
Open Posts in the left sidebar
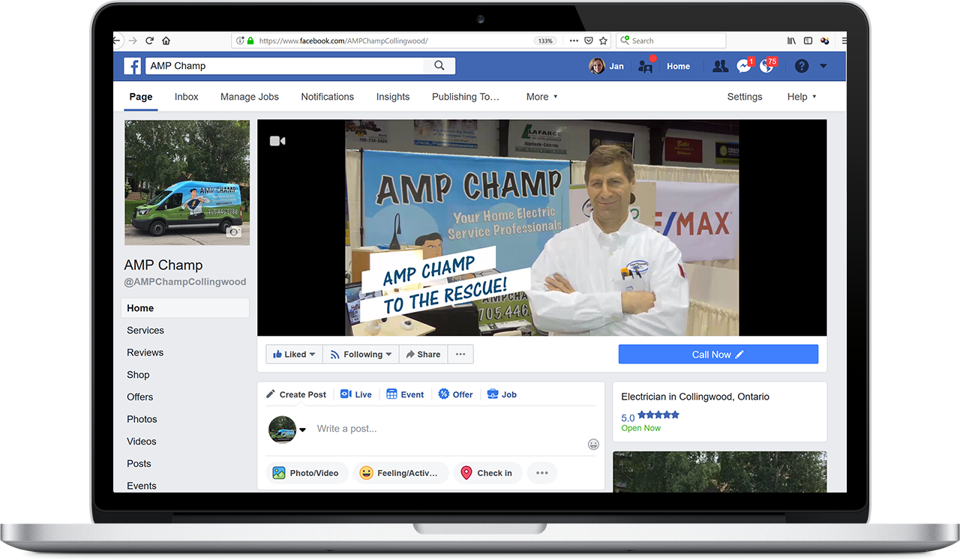pyautogui.click(x=139, y=463)
